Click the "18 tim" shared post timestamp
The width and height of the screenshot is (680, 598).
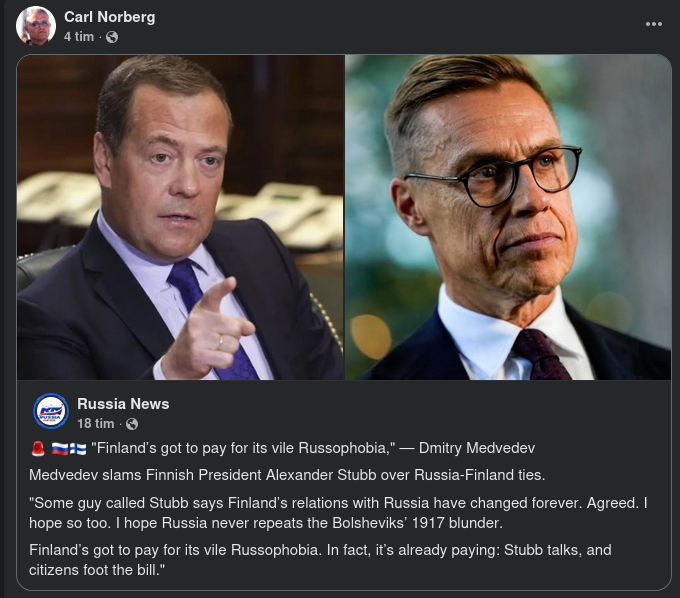point(93,423)
